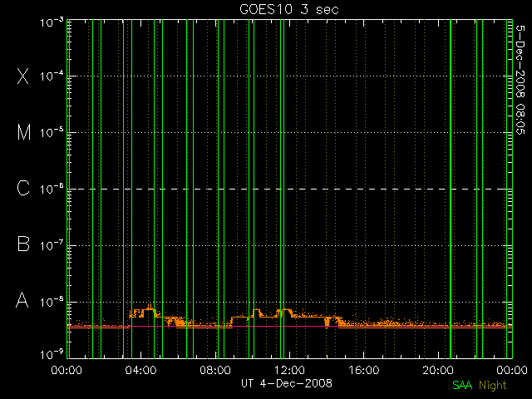Click the green SAA legend label
The height and width of the screenshot is (399, 532).
(x=462, y=385)
